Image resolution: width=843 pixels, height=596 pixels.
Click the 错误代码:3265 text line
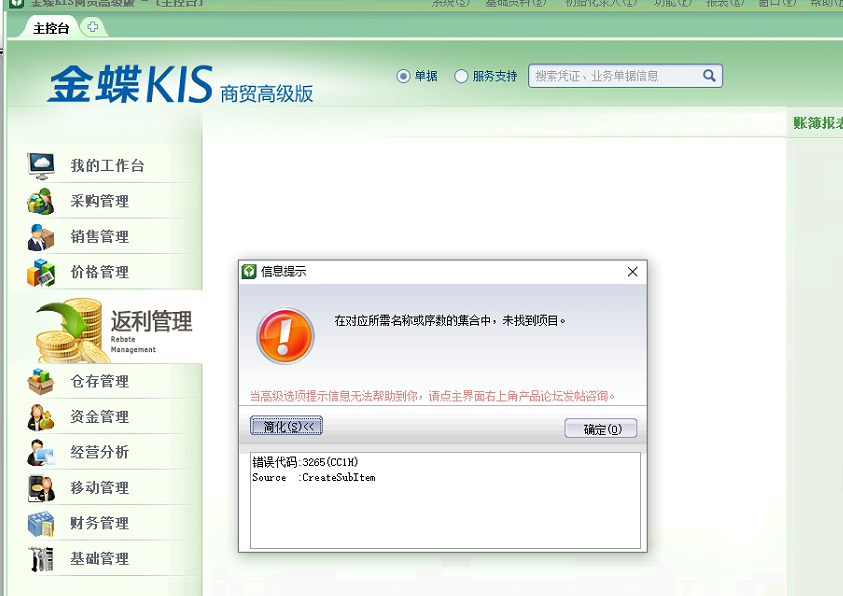click(305, 462)
